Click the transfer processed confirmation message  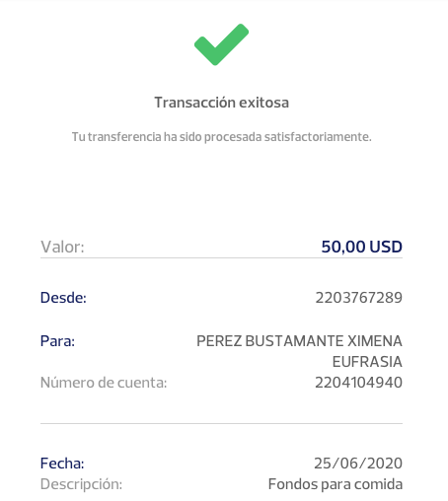click(222, 137)
